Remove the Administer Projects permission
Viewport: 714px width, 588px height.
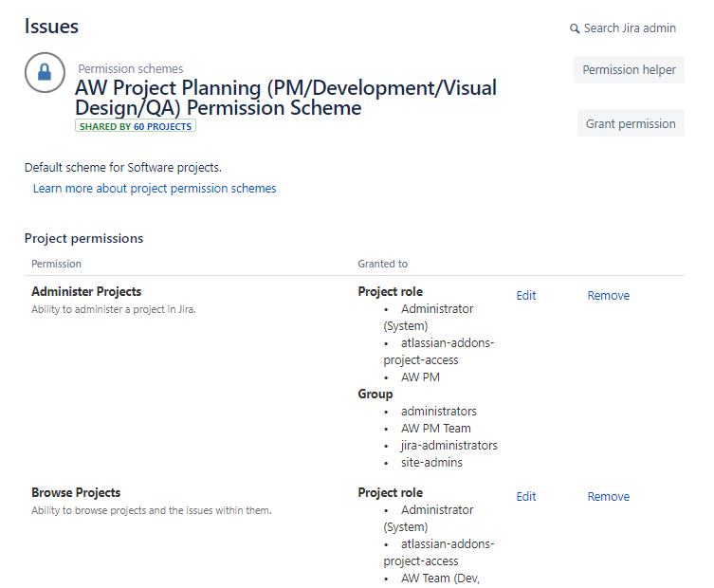(x=609, y=296)
